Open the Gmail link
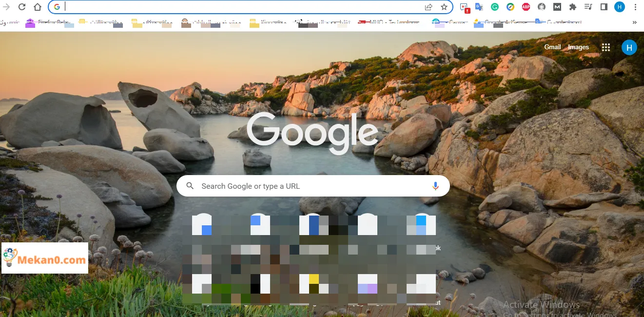The width and height of the screenshot is (644, 317). tap(552, 47)
